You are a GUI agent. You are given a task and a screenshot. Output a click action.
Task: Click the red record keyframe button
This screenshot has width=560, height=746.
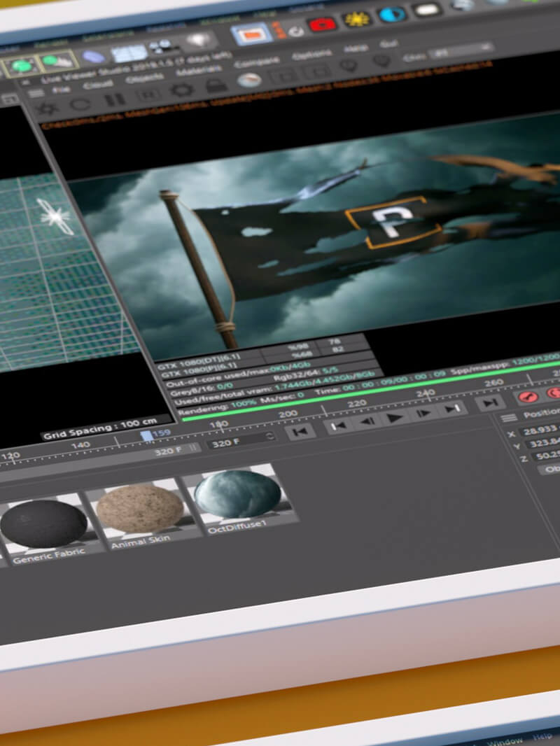tap(528, 397)
